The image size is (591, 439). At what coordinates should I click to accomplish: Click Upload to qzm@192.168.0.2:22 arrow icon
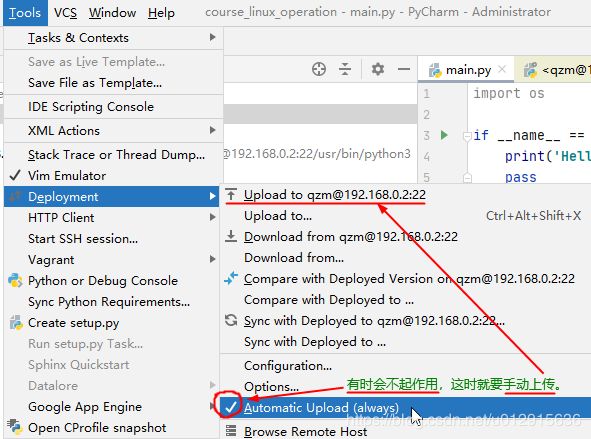(x=231, y=194)
